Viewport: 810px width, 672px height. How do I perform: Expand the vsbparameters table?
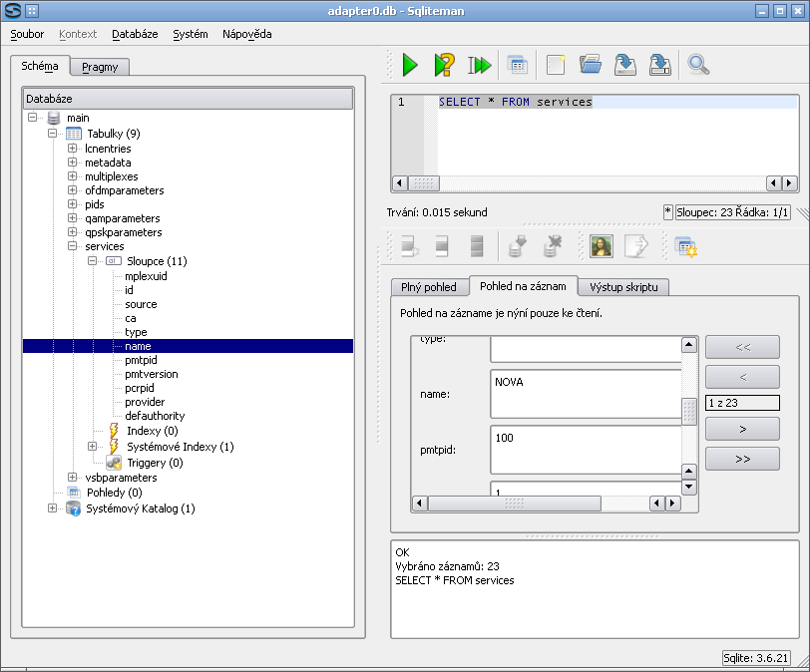pyautogui.click(x=72, y=477)
